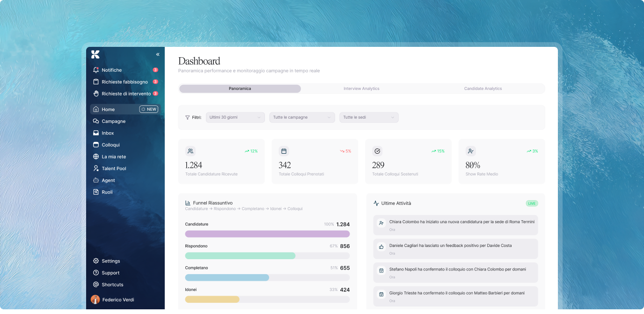Switch to the Candidate Analytics tab

pos(483,89)
